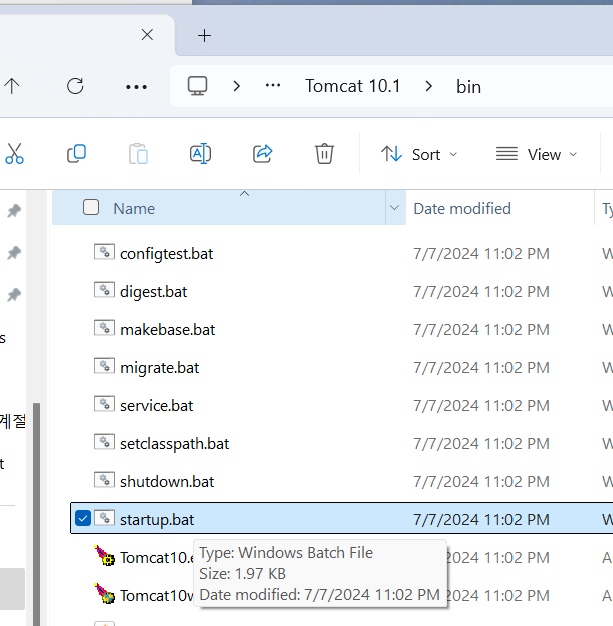
Task: Click the third pin icon in sidebar
Action: (14, 295)
